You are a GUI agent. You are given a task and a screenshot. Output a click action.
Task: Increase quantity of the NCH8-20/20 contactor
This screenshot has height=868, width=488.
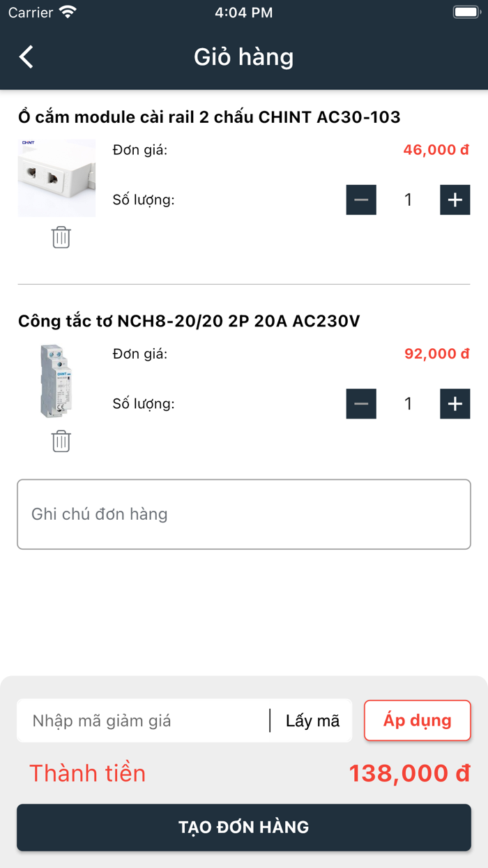point(455,403)
